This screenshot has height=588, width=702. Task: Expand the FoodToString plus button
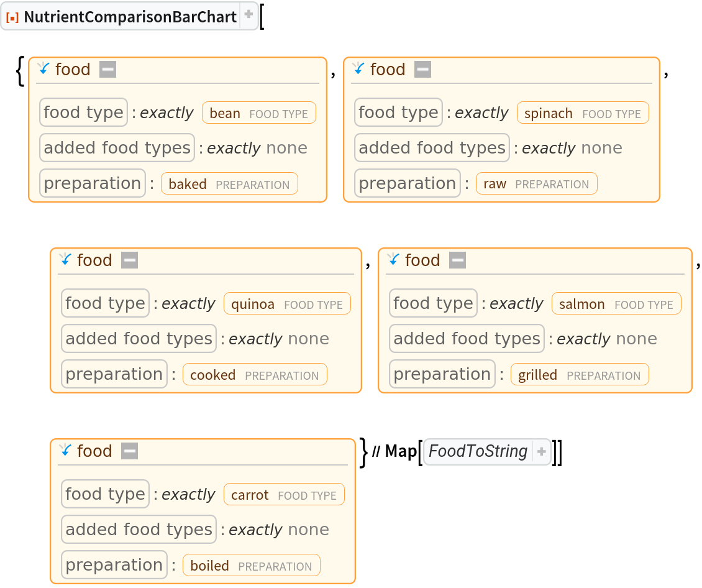click(542, 452)
